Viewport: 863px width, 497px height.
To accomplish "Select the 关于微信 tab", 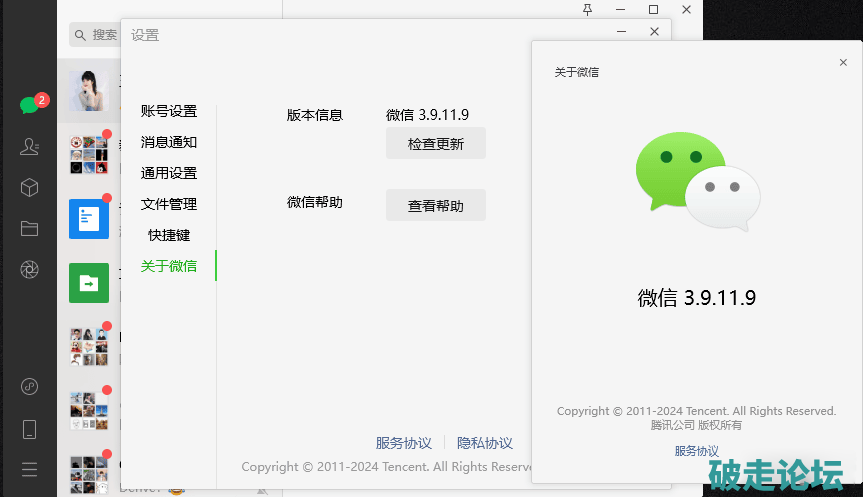I will tap(168, 266).
